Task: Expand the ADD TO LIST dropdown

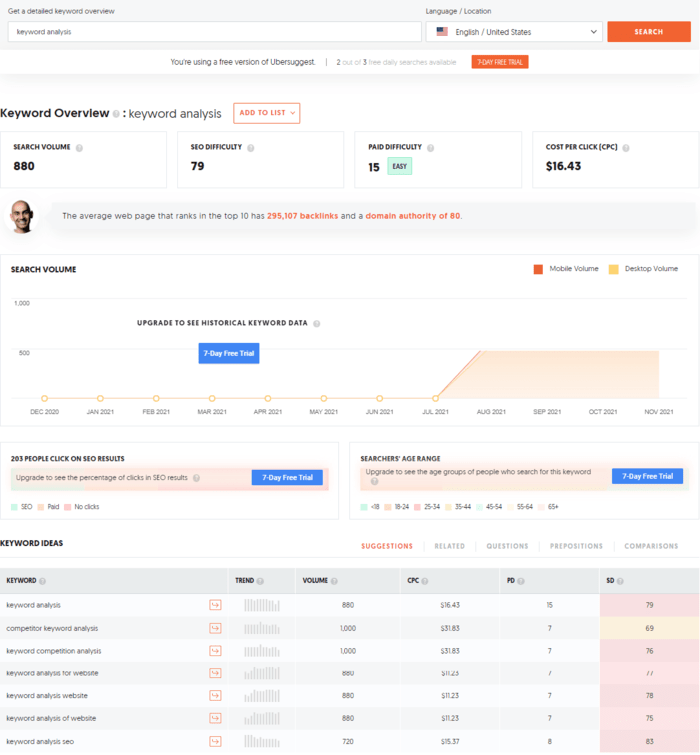Action: pos(267,113)
